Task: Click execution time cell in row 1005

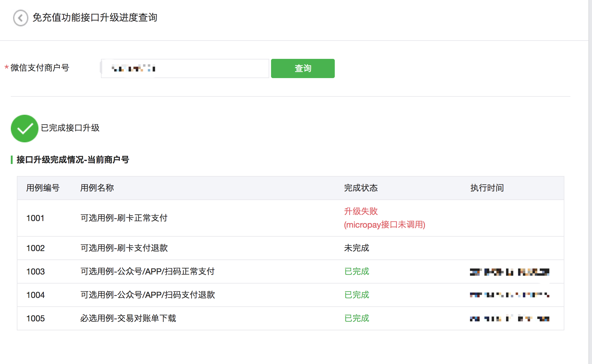Action: pyautogui.click(x=510, y=318)
